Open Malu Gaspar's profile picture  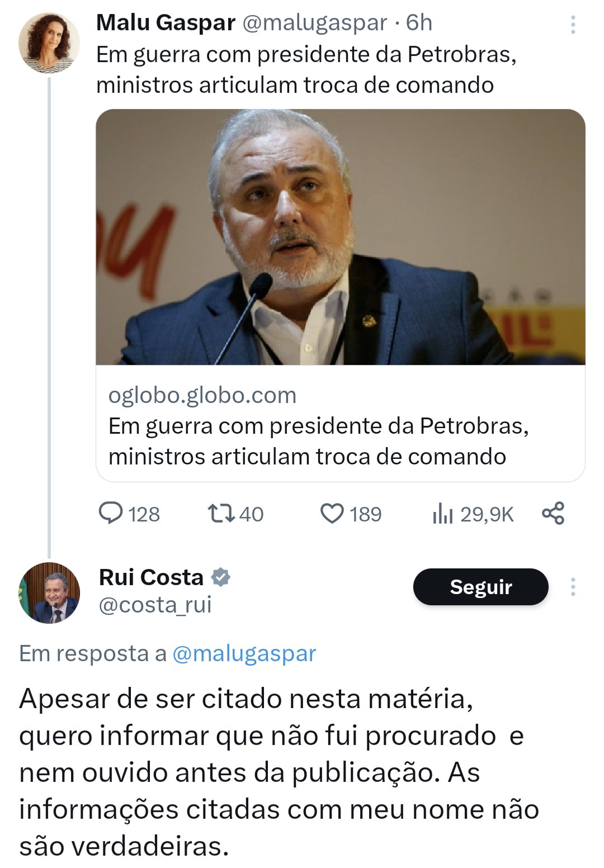click(x=49, y=44)
